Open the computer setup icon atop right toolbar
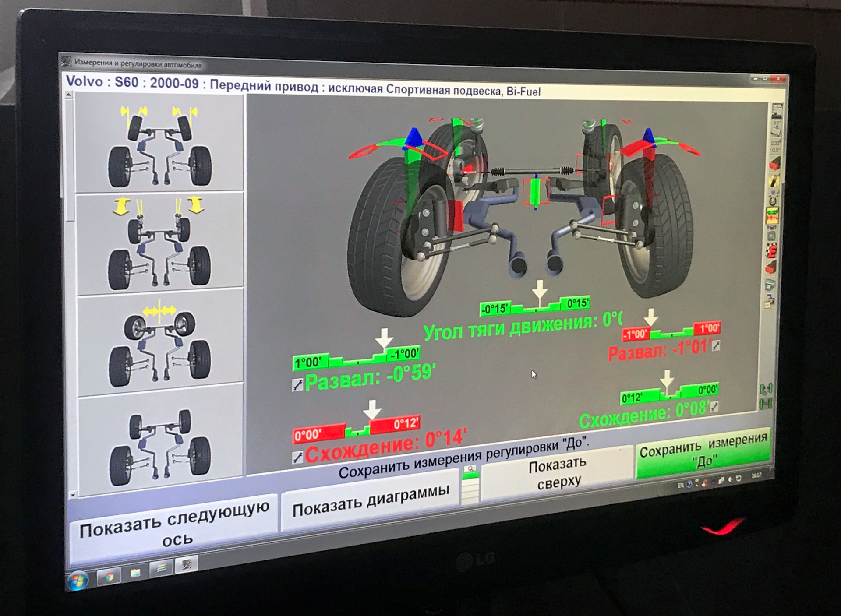The height and width of the screenshot is (616, 841). click(x=777, y=111)
